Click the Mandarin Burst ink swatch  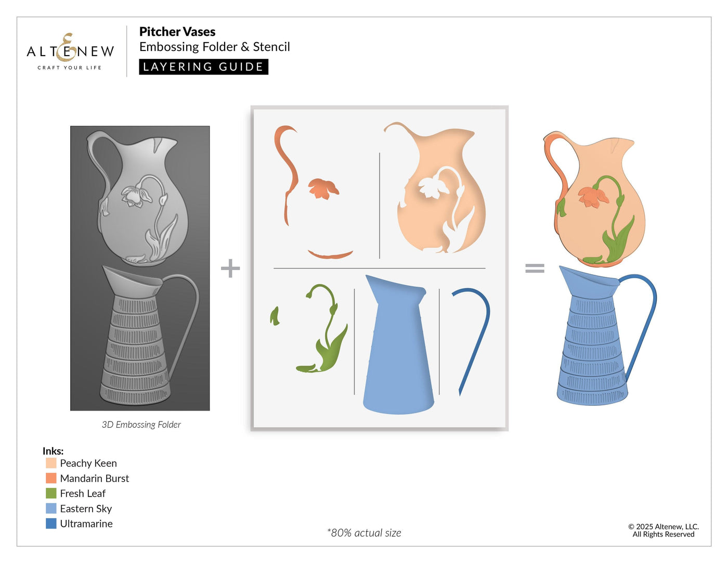point(51,478)
